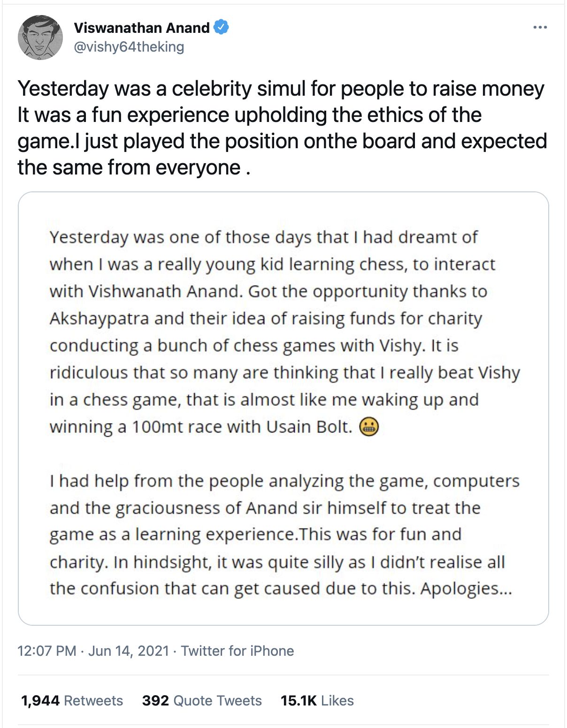The image size is (567, 728).
Task: Open the tweet's three-dot more options menu
Action: click(x=540, y=28)
